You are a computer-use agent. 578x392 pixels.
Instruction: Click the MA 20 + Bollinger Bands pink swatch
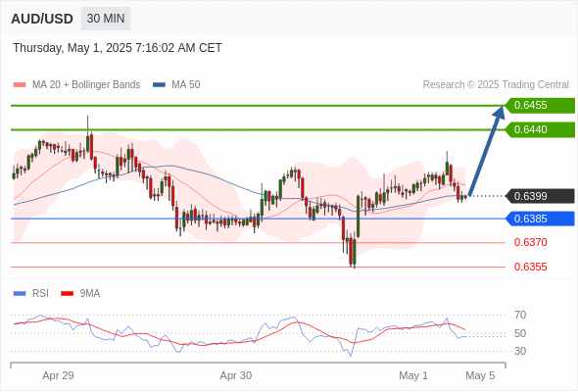tap(20, 85)
